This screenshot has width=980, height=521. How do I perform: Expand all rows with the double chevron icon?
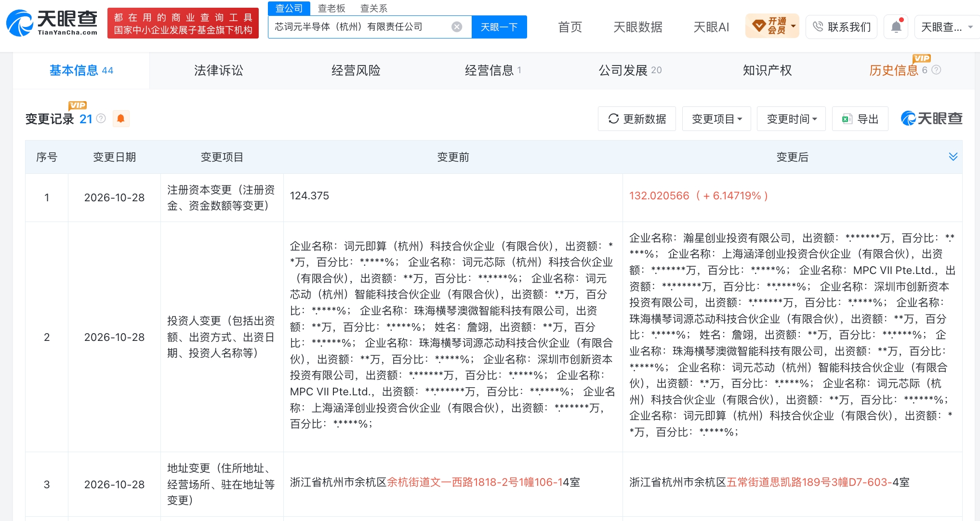click(953, 157)
